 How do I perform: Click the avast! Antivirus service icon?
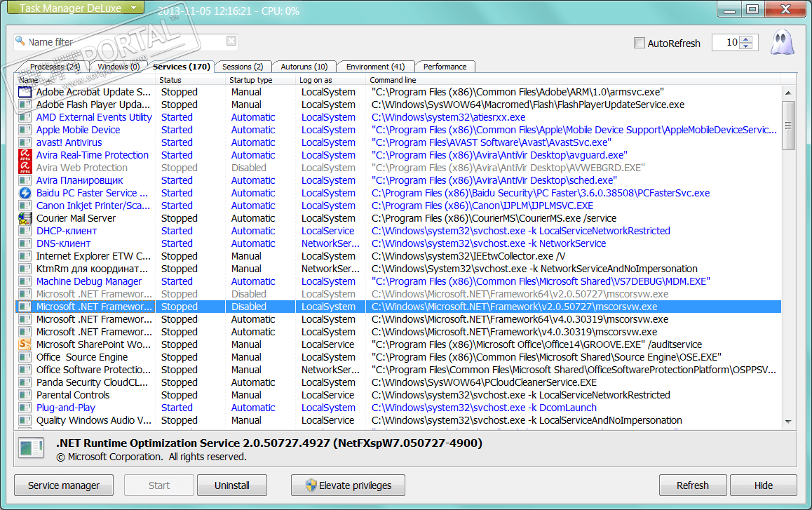tap(25, 142)
